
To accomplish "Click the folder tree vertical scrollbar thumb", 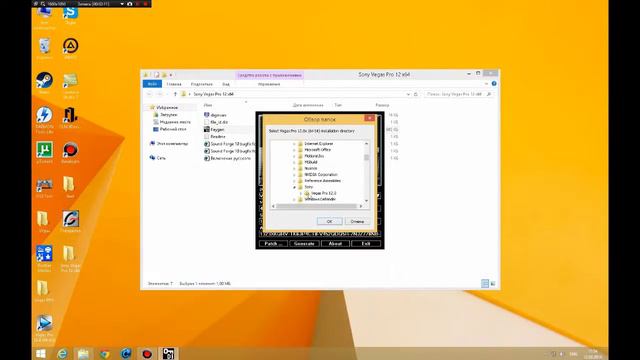I will pos(367,157).
